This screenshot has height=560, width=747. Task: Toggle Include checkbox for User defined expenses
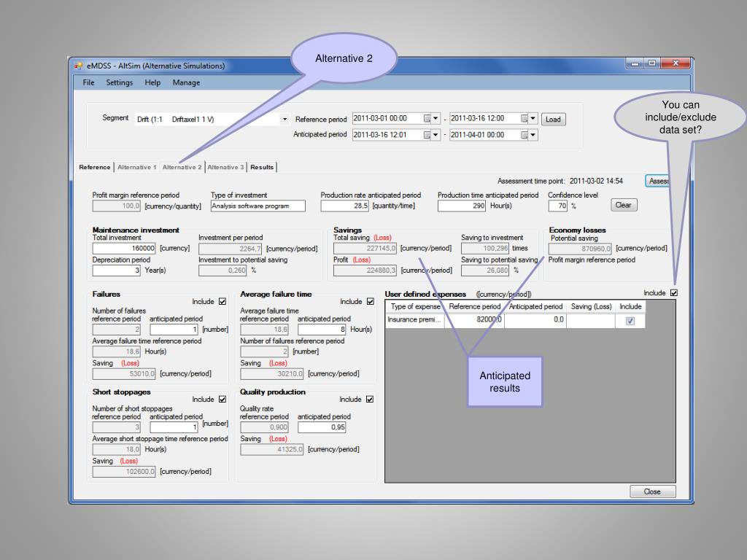point(673,293)
